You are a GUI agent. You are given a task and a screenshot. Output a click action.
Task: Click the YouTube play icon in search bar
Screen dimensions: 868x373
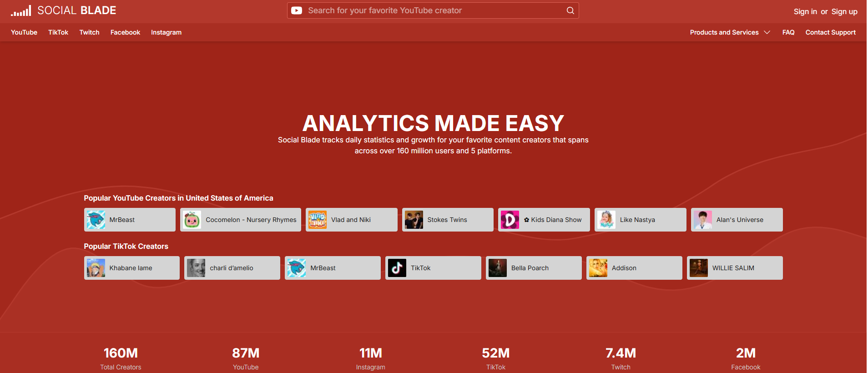(297, 10)
